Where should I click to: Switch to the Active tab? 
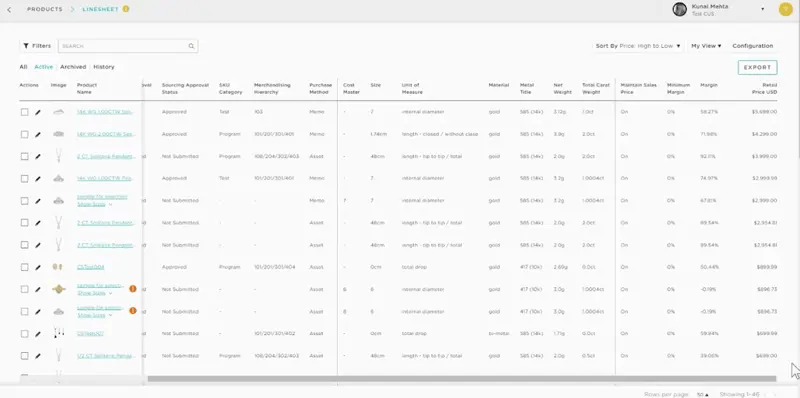43,67
